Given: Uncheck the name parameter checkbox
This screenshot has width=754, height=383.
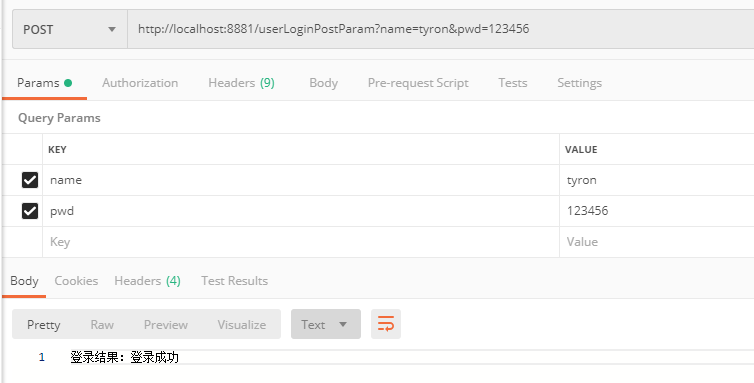Looking at the screenshot, I should click(x=30, y=180).
